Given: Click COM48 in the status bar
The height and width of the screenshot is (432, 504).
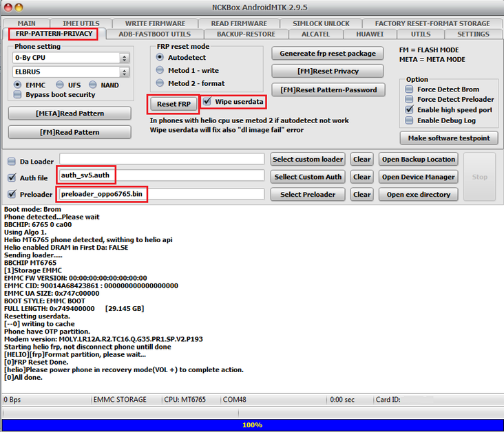Looking at the screenshot, I should point(234,400).
